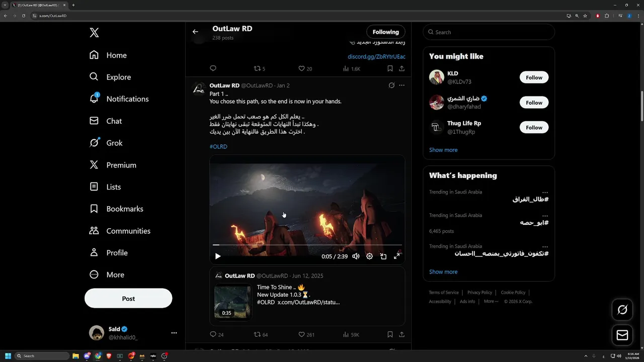
Task: Show more trends under What's happening
Action: coord(443,272)
